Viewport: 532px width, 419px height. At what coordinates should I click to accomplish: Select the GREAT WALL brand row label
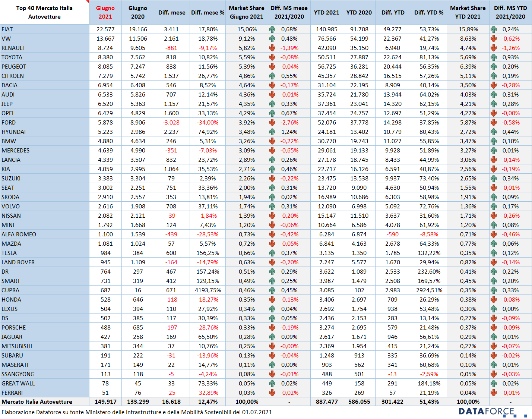[18, 383]
